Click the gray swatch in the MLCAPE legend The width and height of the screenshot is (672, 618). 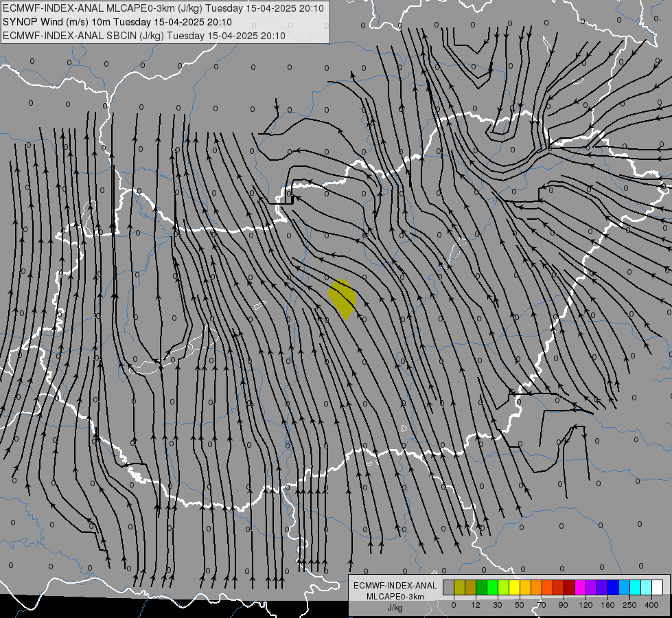[449, 587]
